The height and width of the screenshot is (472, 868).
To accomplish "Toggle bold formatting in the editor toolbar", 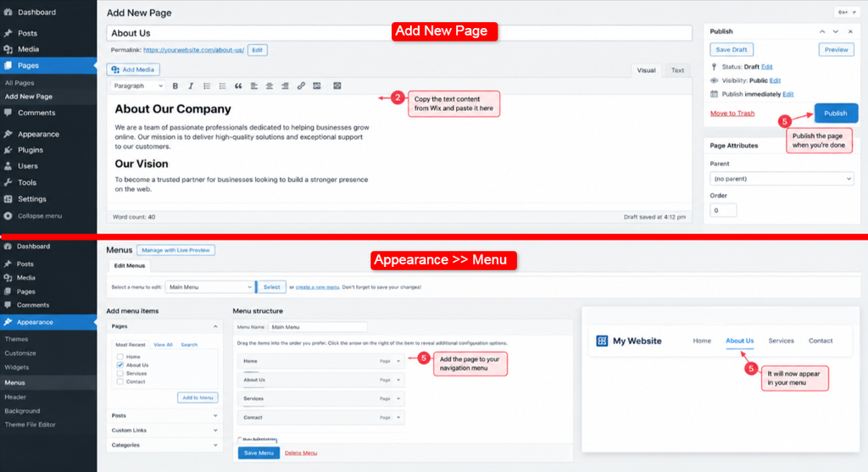I will pyautogui.click(x=175, y=86).
